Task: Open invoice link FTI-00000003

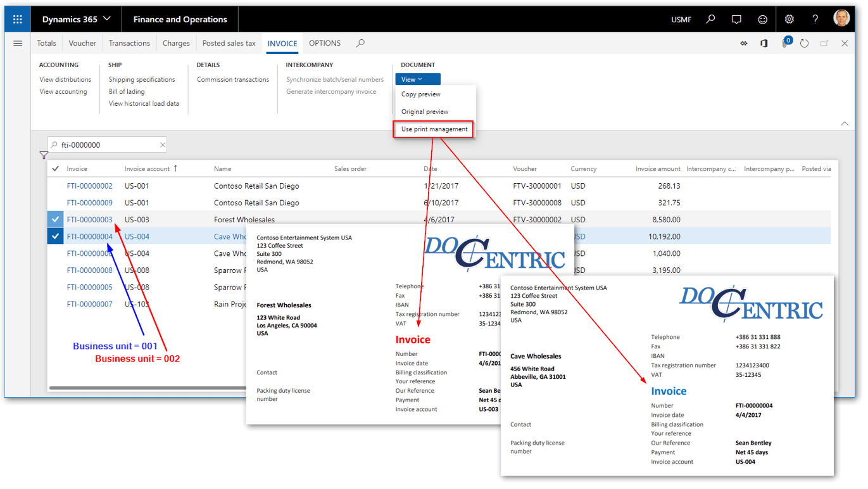Action: tap(90, 219)
